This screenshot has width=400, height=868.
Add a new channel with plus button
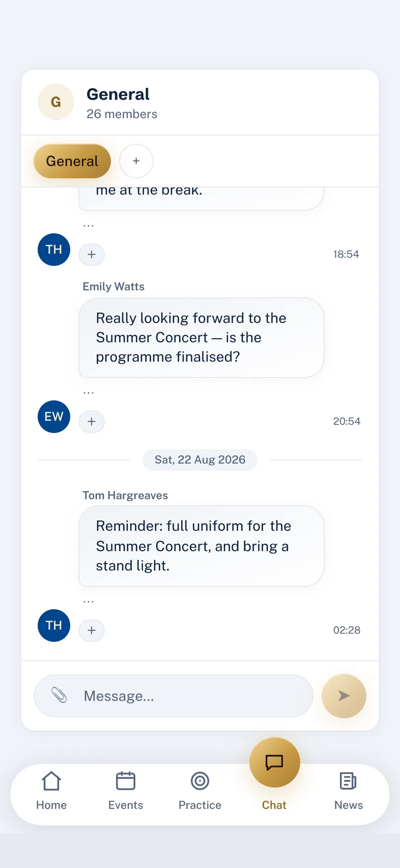pyautogui.click(x=136, y=161)
